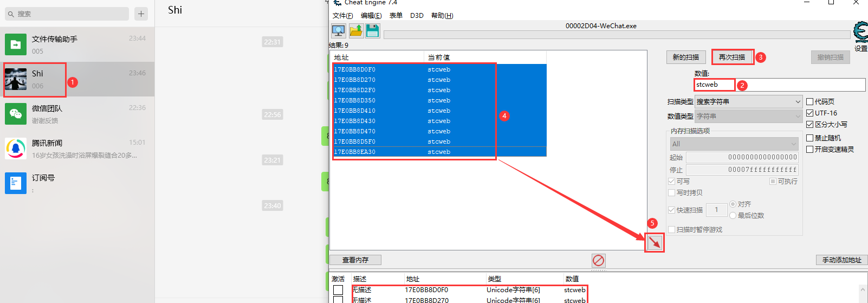Enable the 开启变速精灵 checkbox

click(x=810, y=150)
